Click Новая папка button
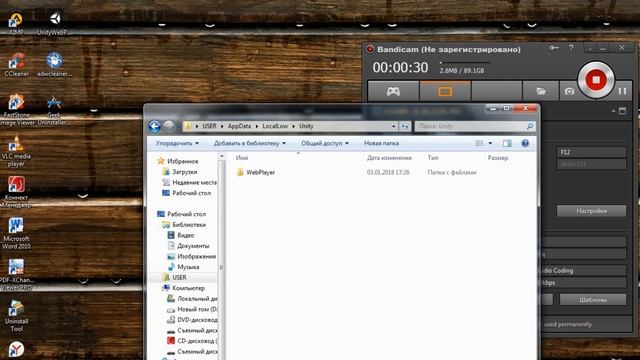Screen dimensions: 640x360 click(381, 143)
